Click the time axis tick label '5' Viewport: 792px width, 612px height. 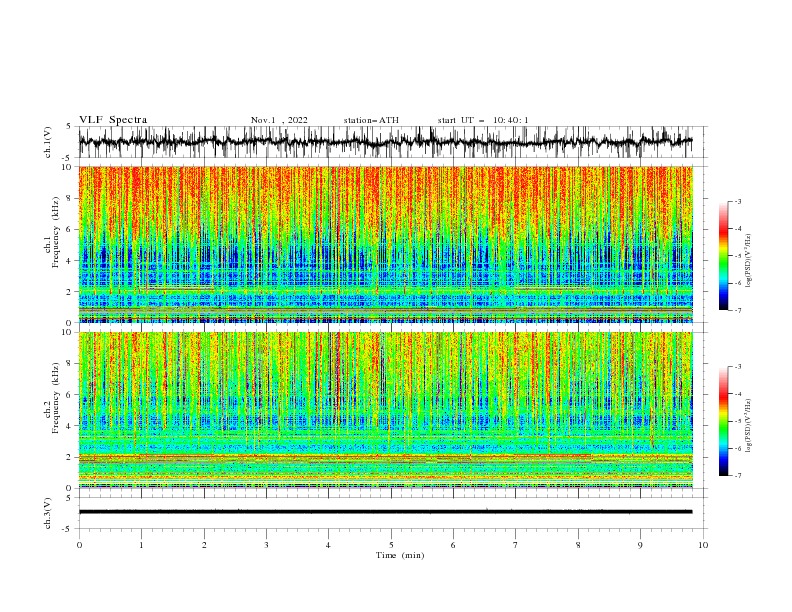click(x=391, y=545)
